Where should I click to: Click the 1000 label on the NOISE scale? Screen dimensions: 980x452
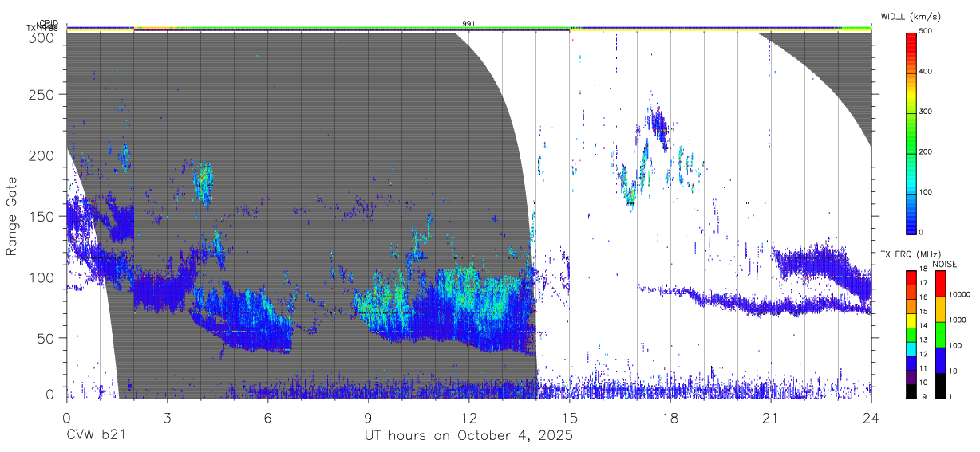point(957,320)
